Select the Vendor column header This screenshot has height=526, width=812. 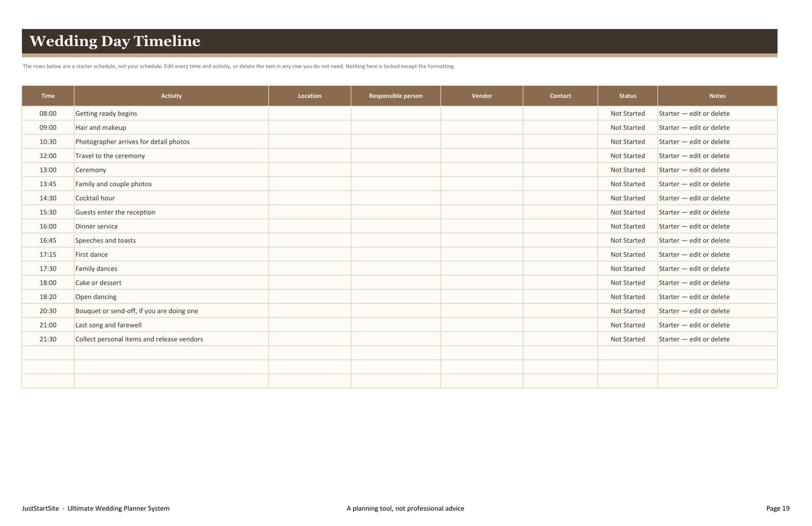(482, 96)
